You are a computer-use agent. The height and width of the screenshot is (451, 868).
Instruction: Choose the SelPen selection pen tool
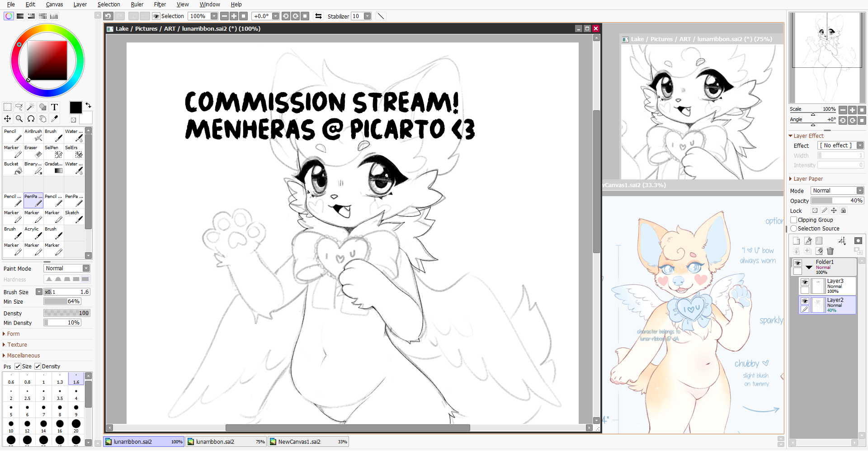pyautogui.click(x=54, y=152)
